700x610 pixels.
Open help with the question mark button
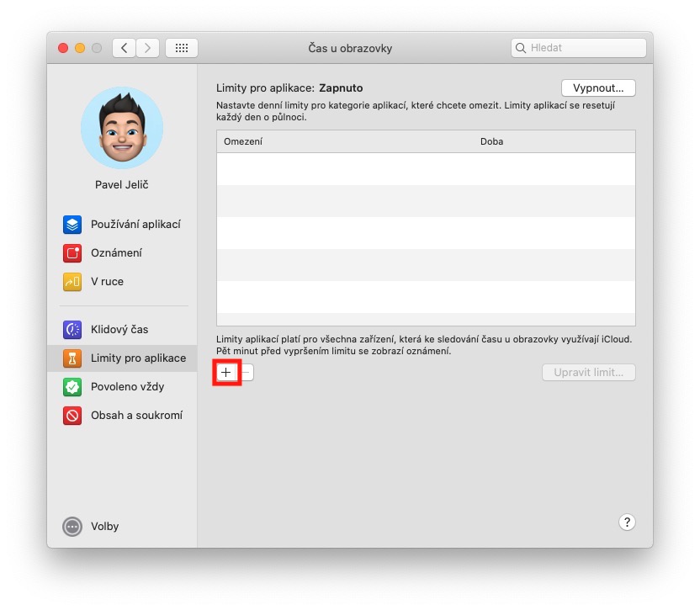click(627, 522)
